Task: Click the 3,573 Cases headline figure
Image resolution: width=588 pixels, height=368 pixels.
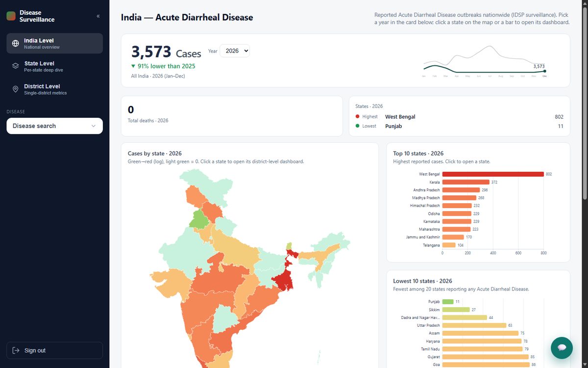Action: [x=166, y=52]
